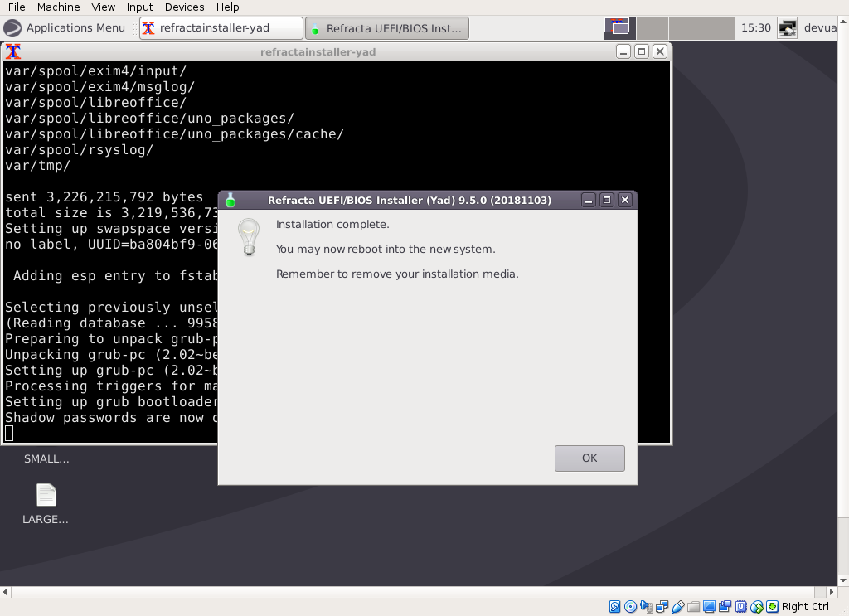Click the 'Installation complete.' message text
Viewport: 849px width, 616px height.
332,224
